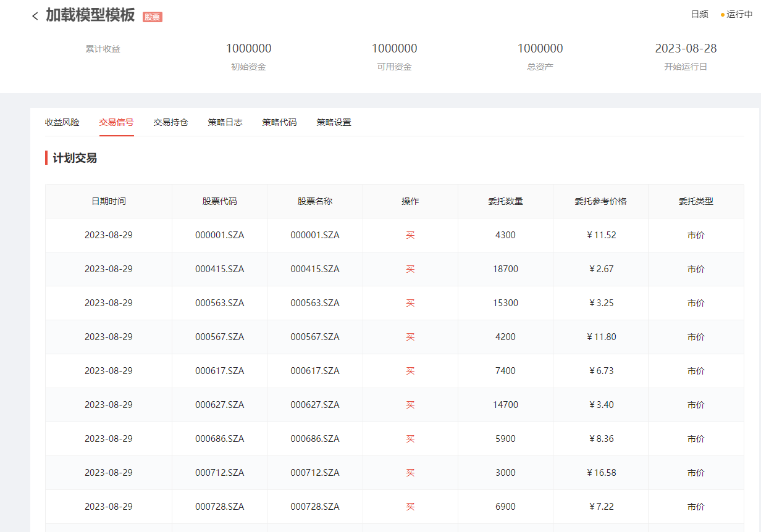Go to the 策略设置 tab
The image size is (761, 532).
point(334,122)
